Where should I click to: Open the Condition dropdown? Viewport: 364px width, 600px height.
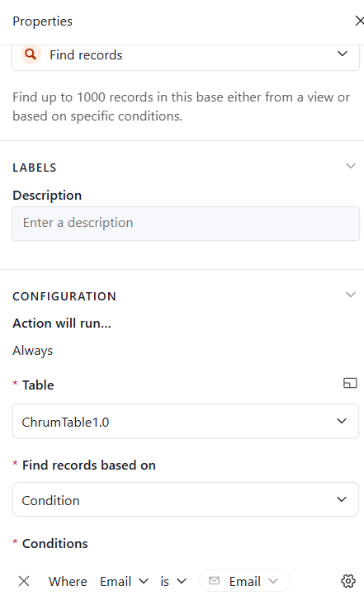[x=186, y=499]
